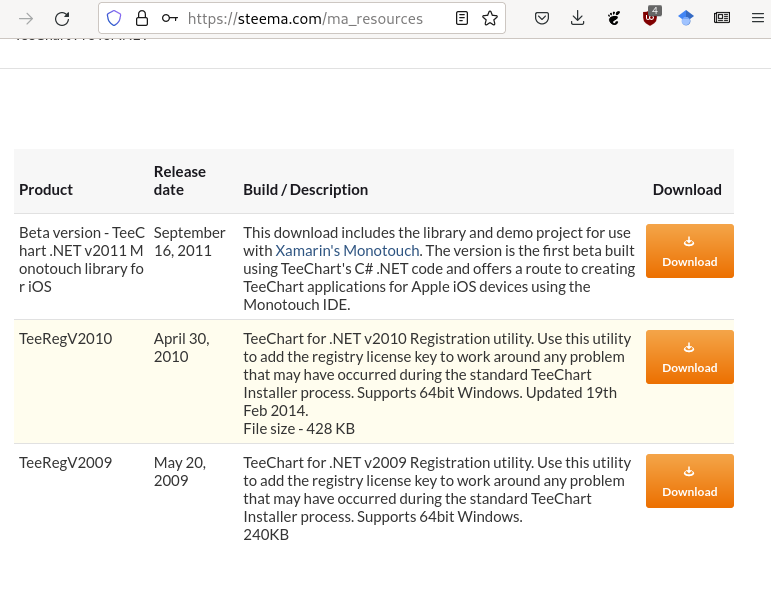
Task: Toggle reader view icon
Action: coord(462,19)
